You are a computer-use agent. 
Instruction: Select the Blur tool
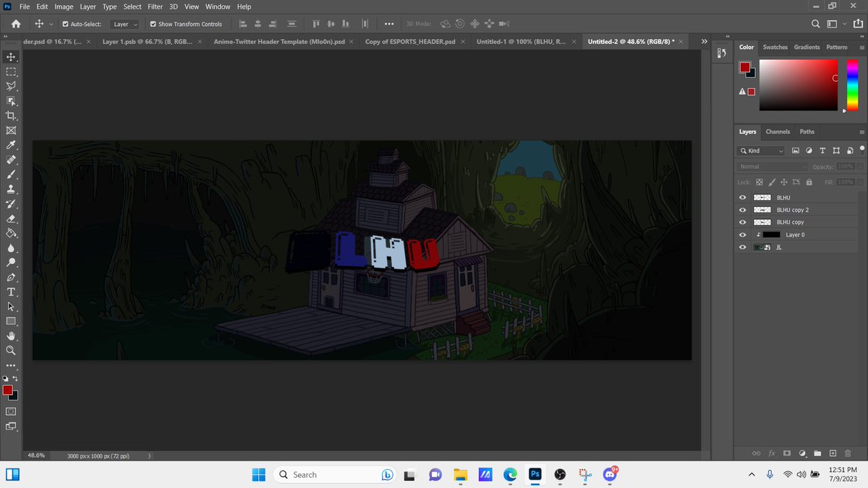pos(12,248)
